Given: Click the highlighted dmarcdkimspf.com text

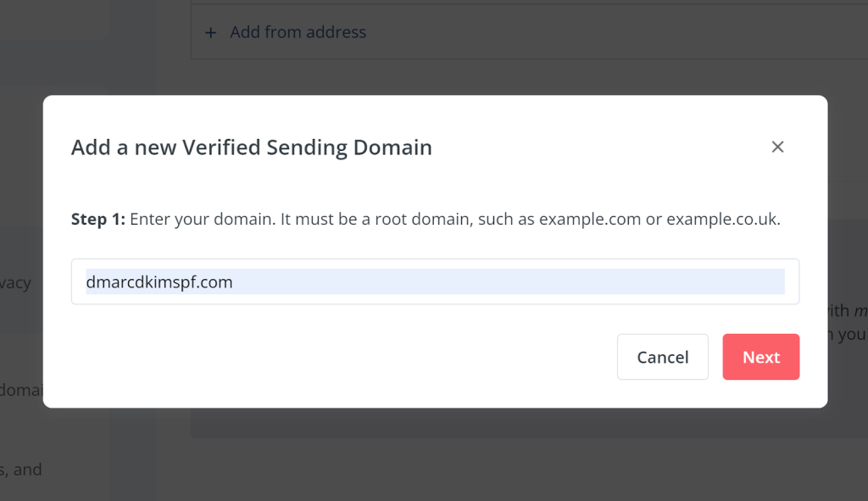Looking at the screenshot, I should 159,281.
